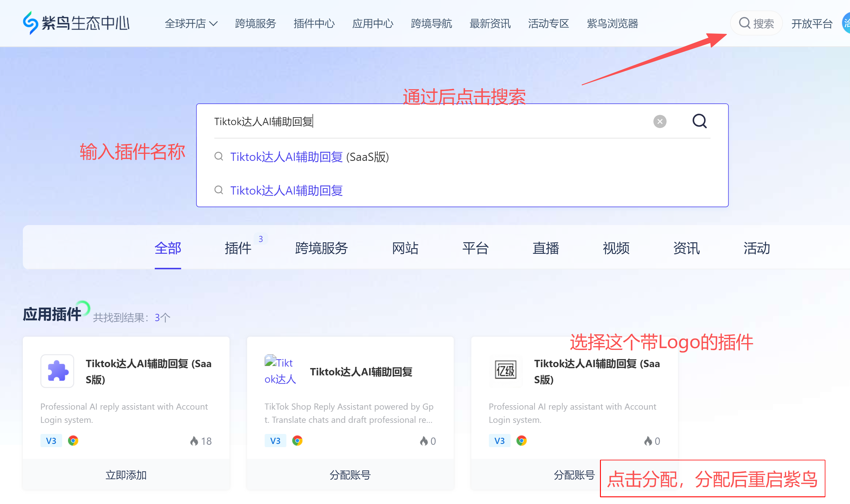Open 插件中心 in the navigation bar
The width and height of the screenshot is (850, 504).
[314, 23]
